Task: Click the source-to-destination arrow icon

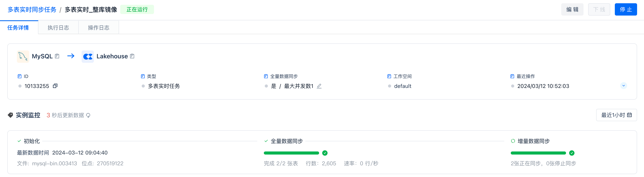Action: click(71, 56)
